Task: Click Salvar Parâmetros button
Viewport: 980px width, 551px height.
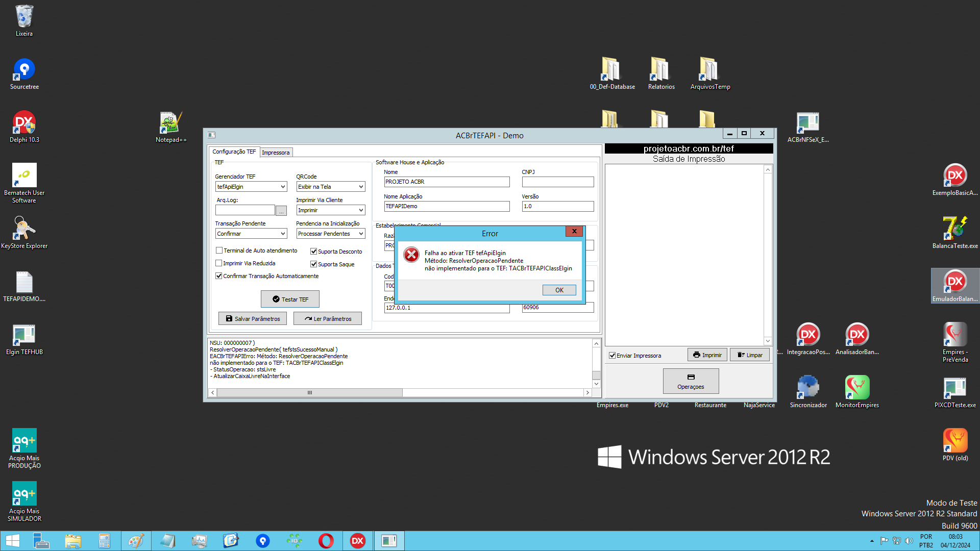Action: (253, 318)
